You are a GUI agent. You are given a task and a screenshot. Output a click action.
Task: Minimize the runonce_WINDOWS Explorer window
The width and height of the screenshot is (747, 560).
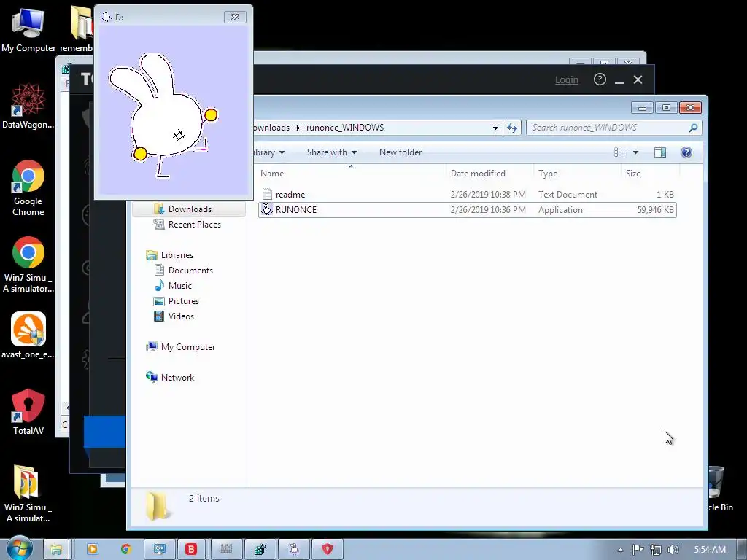(642, 108)
